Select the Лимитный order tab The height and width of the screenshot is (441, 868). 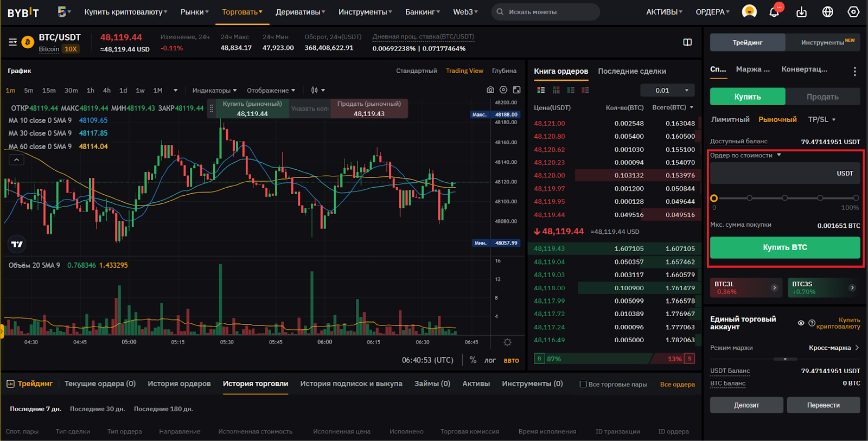[730, 119]
